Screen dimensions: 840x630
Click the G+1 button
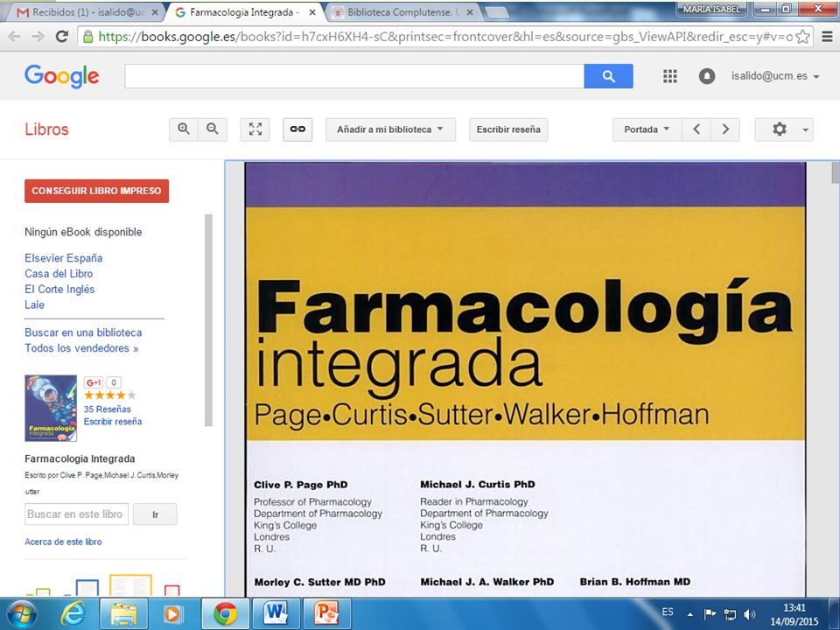point(94,382)
